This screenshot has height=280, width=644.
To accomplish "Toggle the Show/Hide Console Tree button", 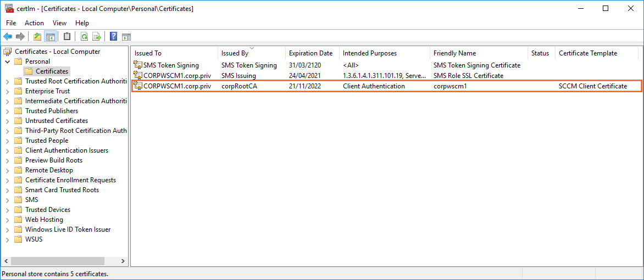I will (x=50, y=37).
